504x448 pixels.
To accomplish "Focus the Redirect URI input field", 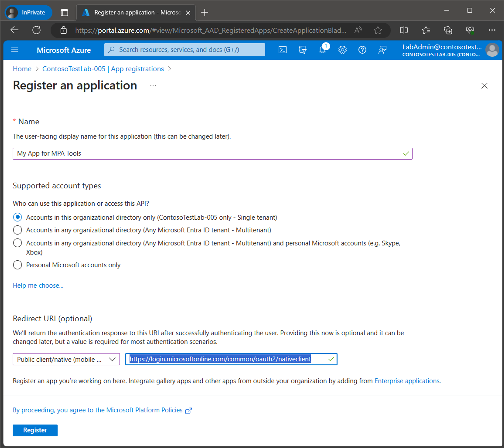I will [x=231, y=359].
